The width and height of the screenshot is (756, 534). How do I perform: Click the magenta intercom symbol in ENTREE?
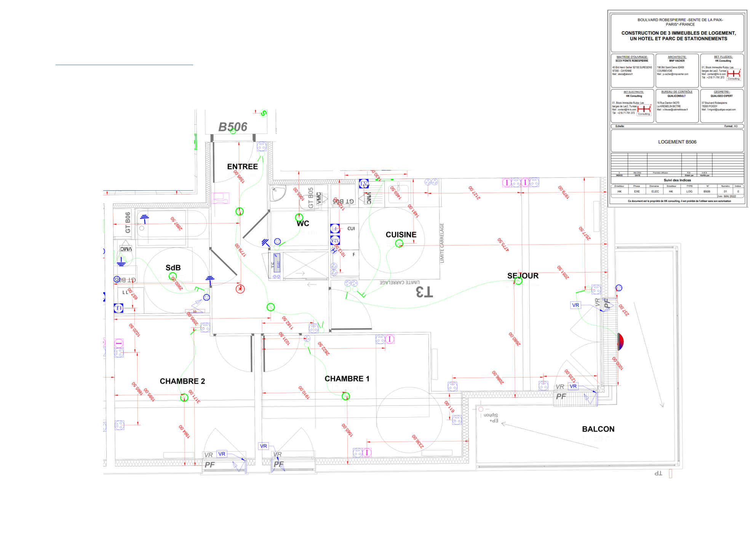[x=221, y=198]
